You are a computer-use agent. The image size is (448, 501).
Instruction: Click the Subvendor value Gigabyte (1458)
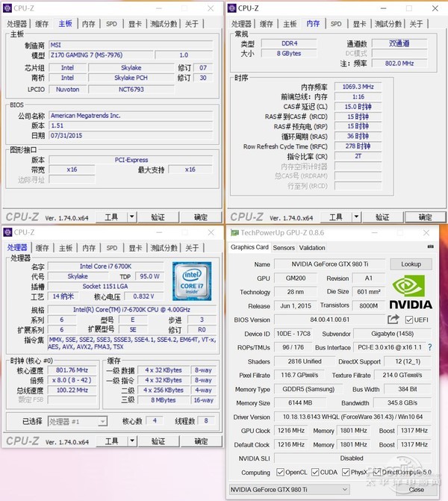click(x=393, y=334)
